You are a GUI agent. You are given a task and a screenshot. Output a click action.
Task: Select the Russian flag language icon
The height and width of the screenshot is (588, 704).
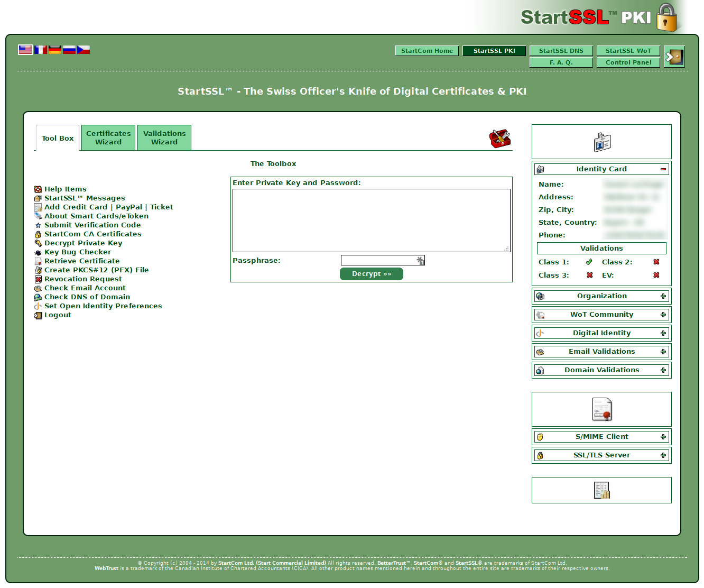pyautogui.click(x=69, y=50)
